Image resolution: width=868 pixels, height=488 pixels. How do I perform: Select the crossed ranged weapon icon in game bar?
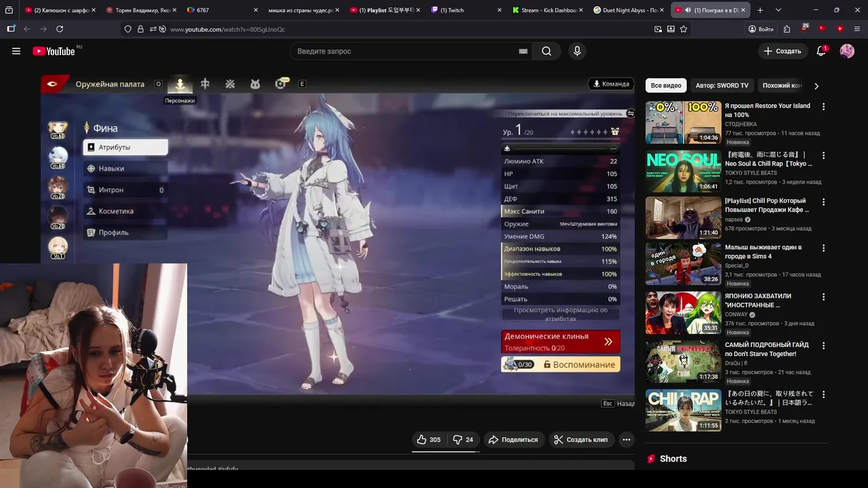(230, 83)
